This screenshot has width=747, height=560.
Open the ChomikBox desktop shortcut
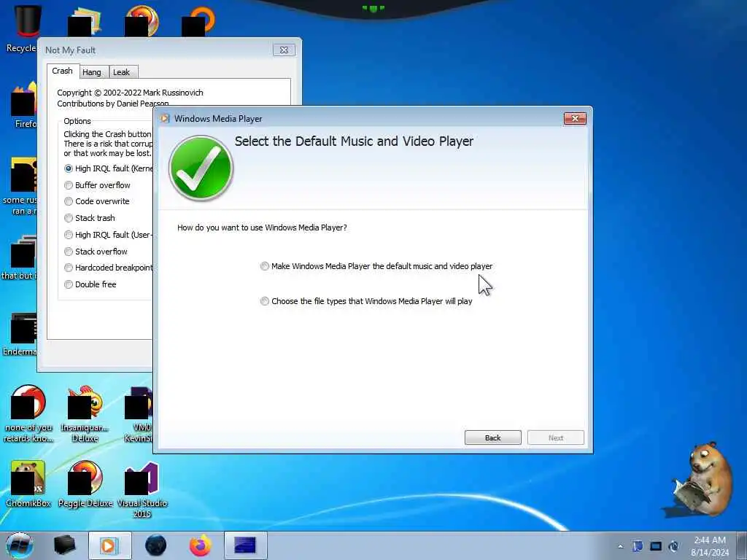click(28, 484)
